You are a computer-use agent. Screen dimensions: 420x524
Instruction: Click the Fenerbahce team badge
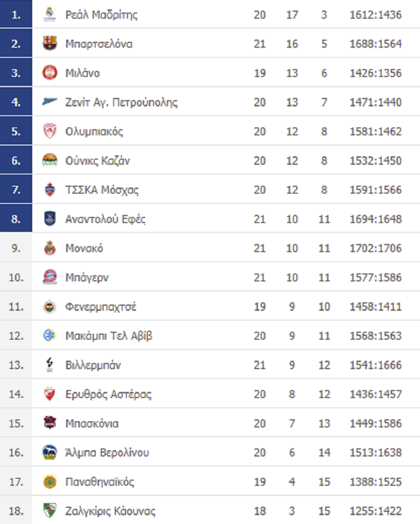tap(50, 307)
